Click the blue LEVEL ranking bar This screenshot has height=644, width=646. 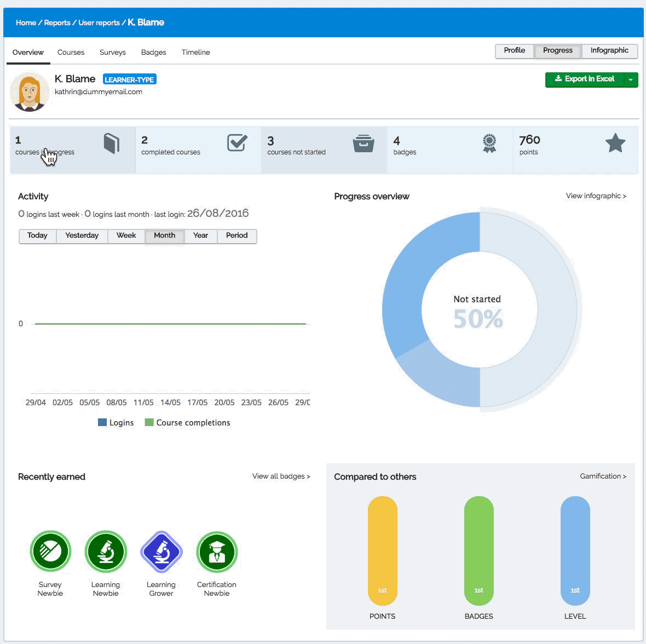(x=575, y=551)
